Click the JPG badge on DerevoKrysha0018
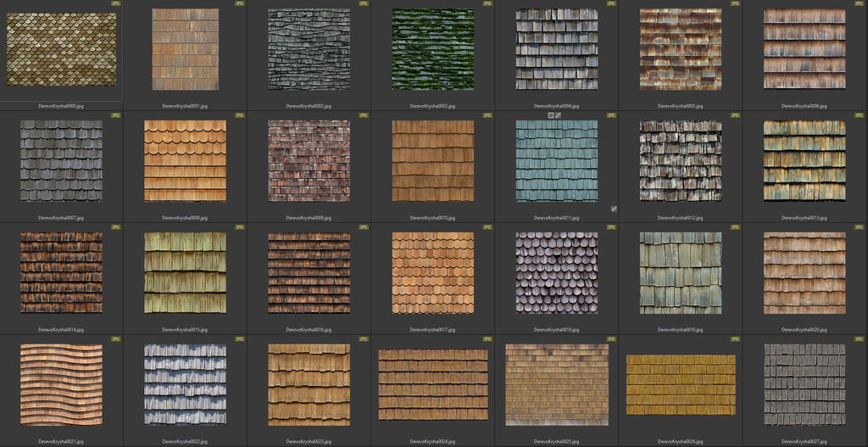 pos(610,226)
